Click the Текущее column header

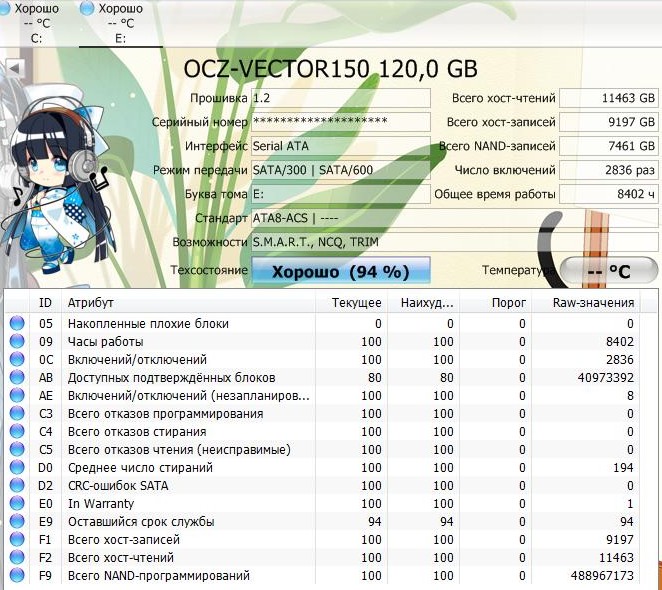(352, 302)
